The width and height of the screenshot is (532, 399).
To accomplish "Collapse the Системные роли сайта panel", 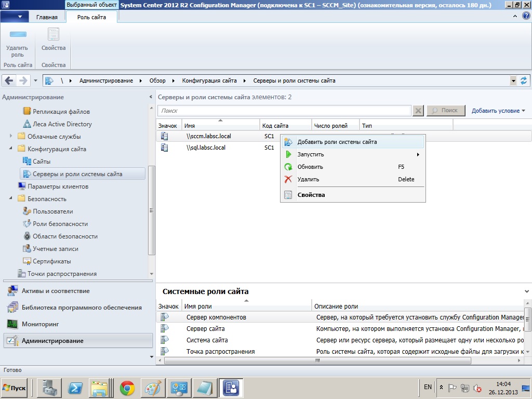I will pyautogui.click(x=527, y=291).
